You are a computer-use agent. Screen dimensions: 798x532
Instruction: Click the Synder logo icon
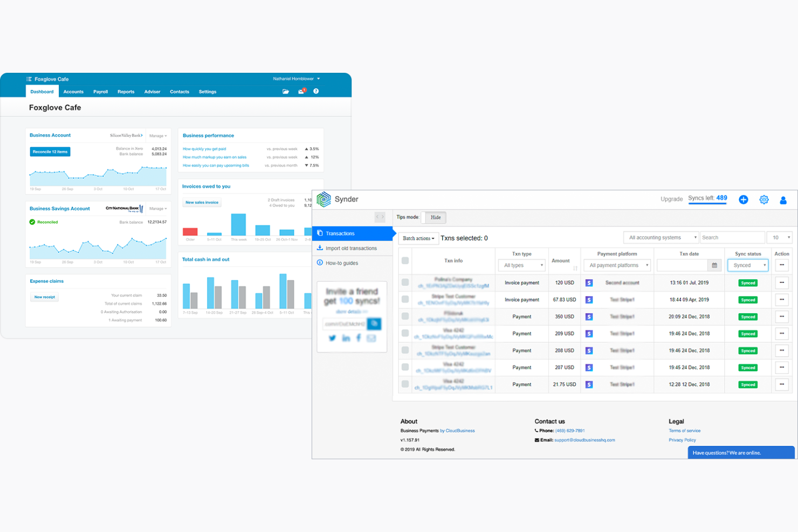324,199
